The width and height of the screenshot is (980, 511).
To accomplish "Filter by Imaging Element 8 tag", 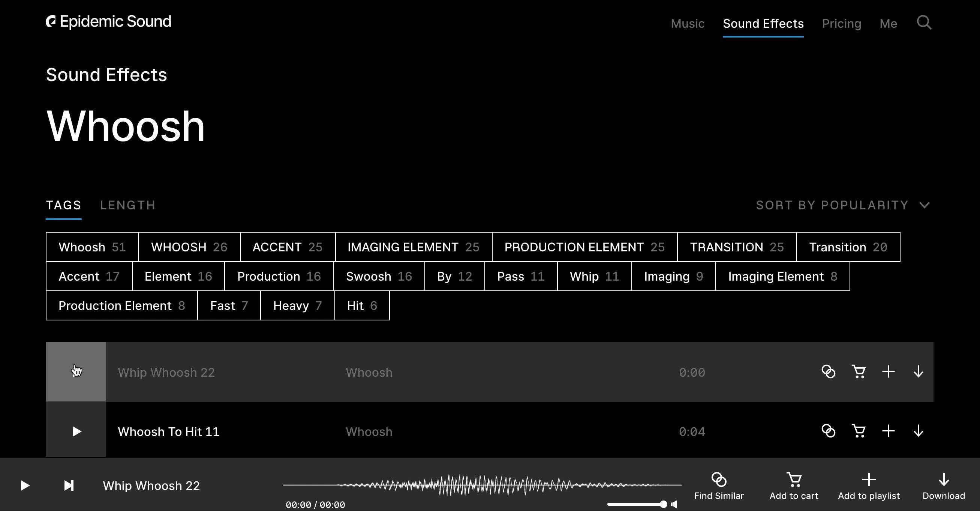I will (782, 276).
